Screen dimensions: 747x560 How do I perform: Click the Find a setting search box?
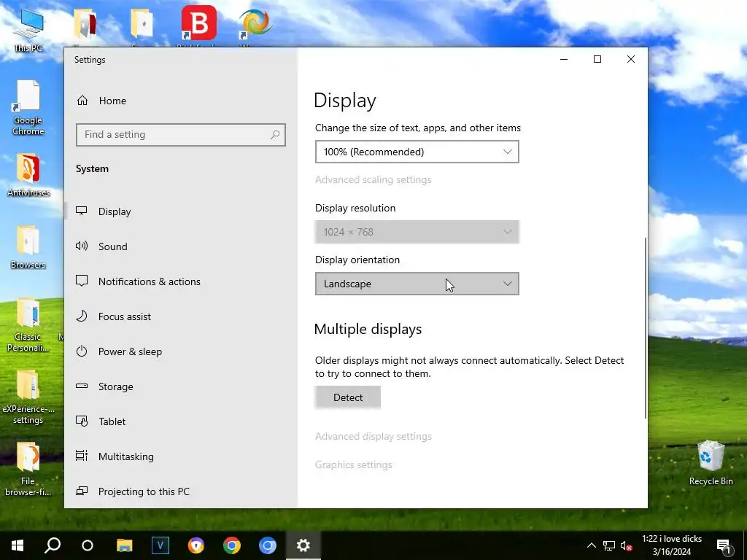(x=181, y=135)
